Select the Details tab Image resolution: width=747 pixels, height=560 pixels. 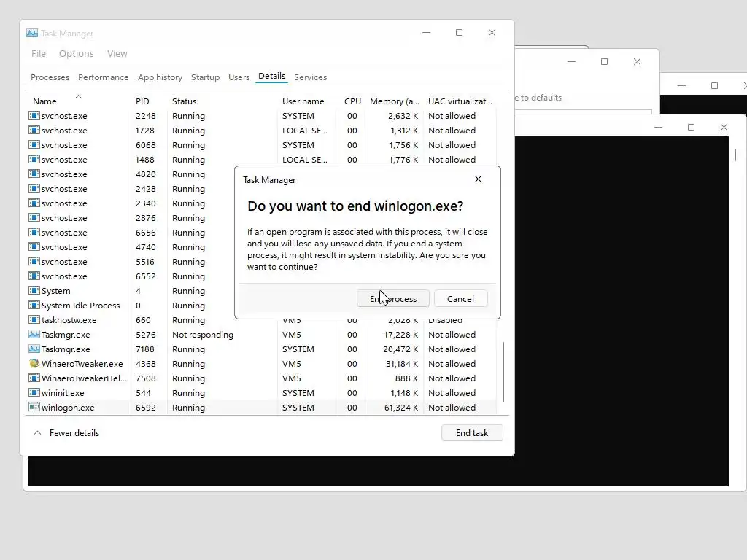(x=271, y=76)
